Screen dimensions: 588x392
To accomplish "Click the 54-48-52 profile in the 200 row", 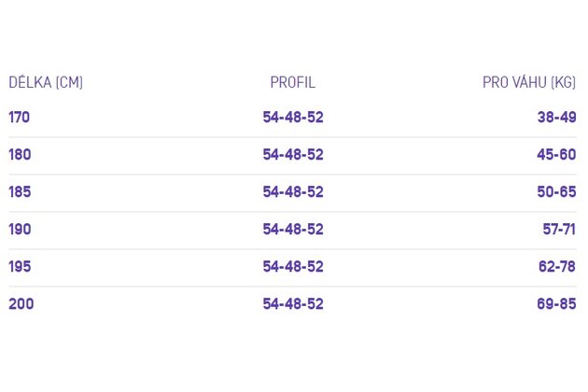I will click(293, 304).
